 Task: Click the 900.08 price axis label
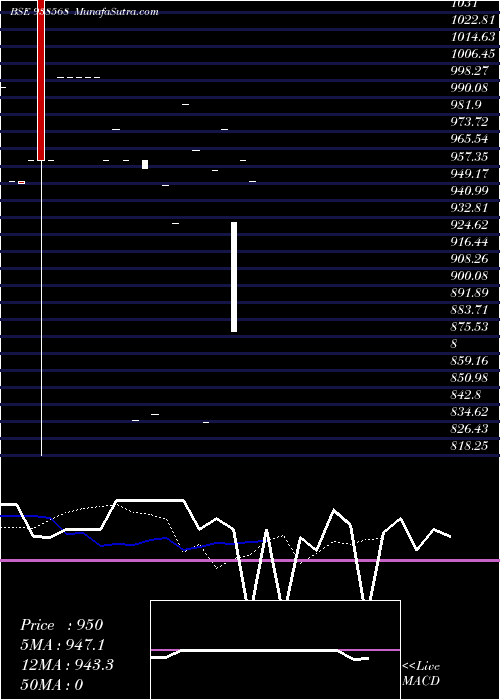(470, 275)
